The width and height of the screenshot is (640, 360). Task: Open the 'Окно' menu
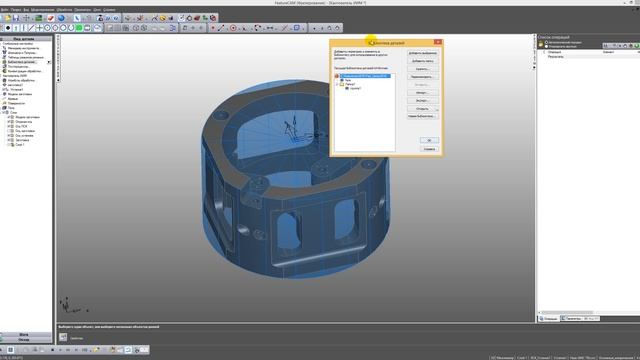(x=97, y=9)
